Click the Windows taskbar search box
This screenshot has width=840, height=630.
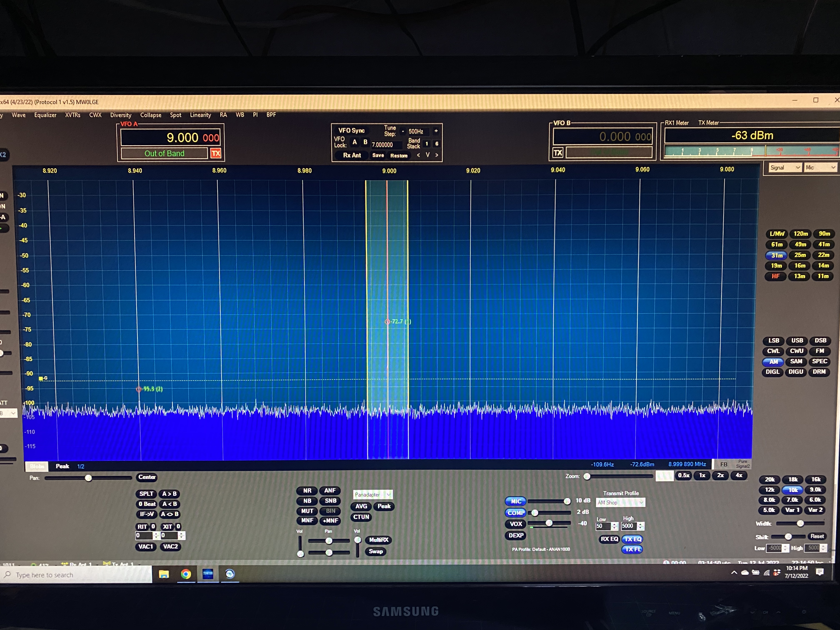click(x=76, y=575)
